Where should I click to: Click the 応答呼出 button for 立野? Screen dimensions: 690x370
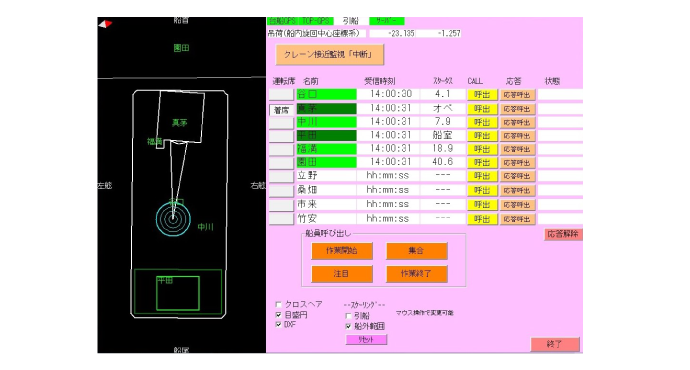[518, 176]
